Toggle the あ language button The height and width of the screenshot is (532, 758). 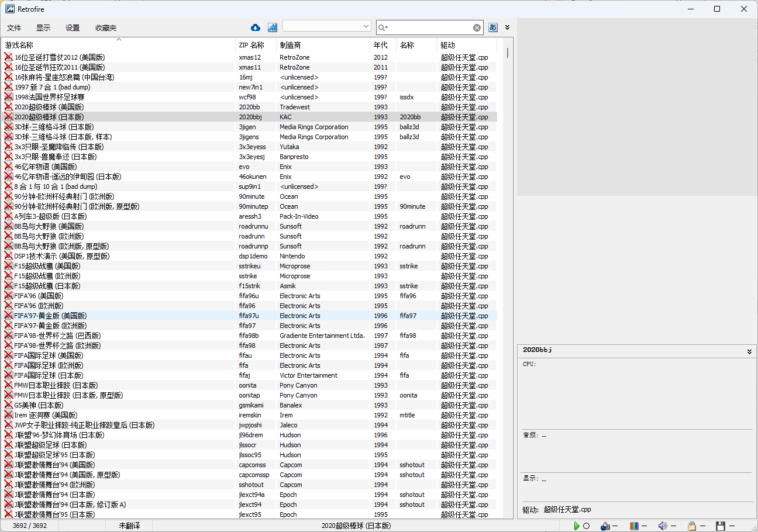pyautogui.click(x=493, y=27)
